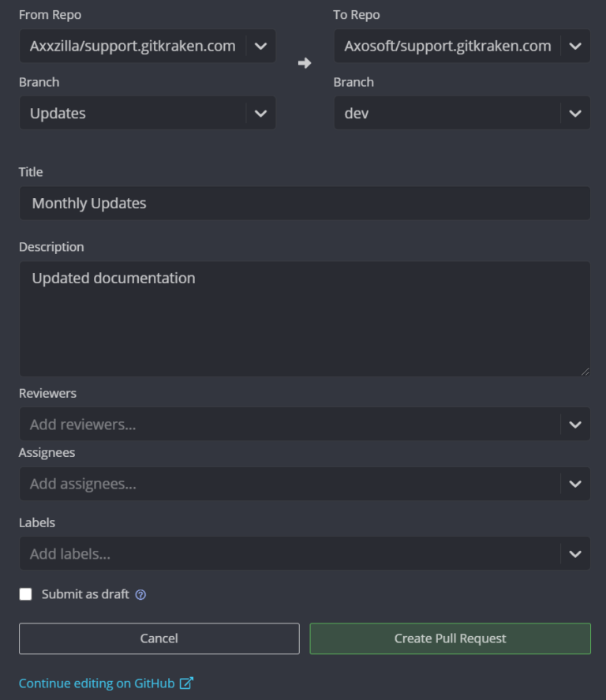Click into the Monthly Updates title field

[305, 204]
